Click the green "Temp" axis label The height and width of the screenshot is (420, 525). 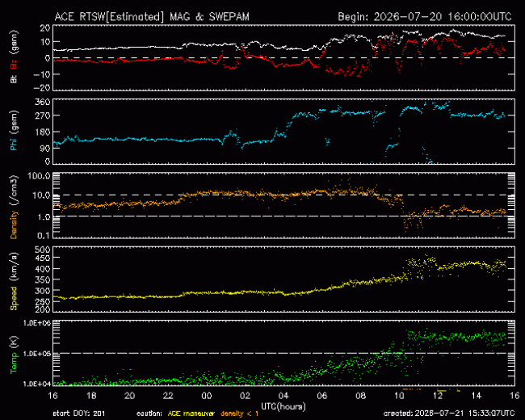[x=14, y=363]
